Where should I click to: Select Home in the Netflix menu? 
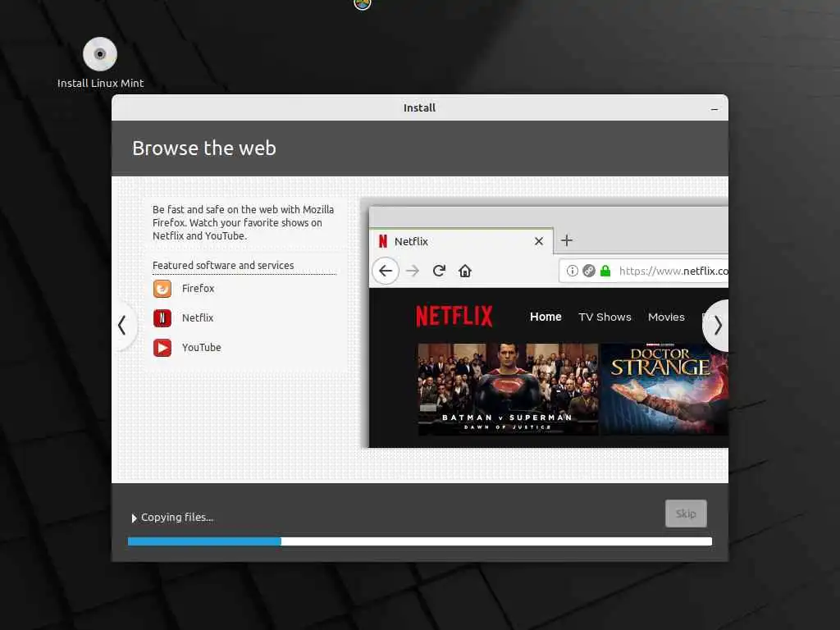[546, 317]
